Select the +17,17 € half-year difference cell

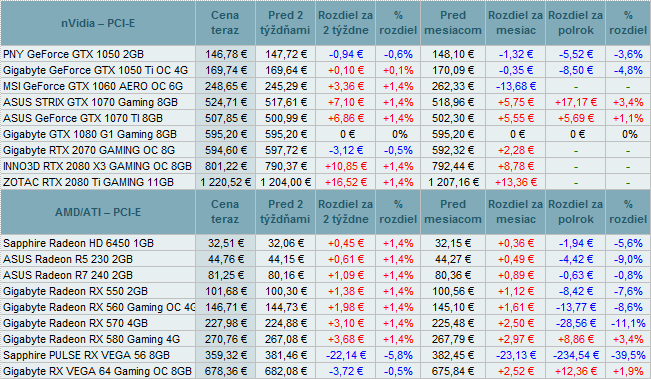[575, 102]
